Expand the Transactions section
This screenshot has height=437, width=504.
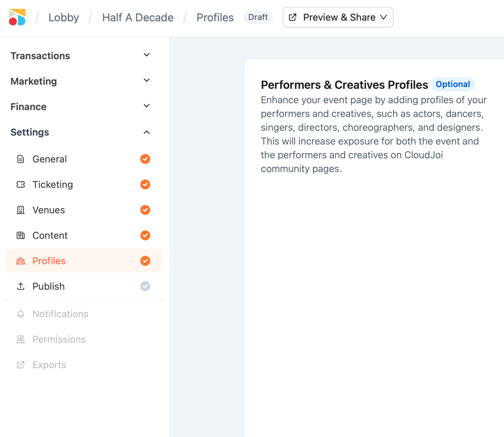147,55
